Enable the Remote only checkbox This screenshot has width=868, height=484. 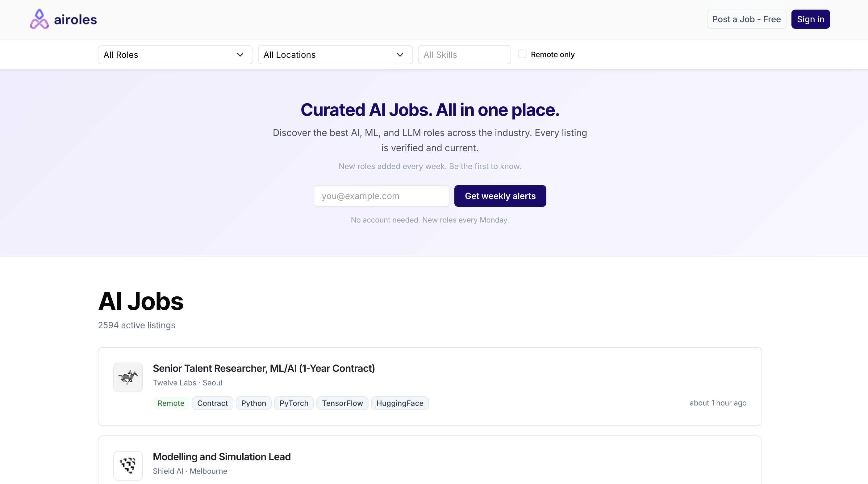pos(522,54)
